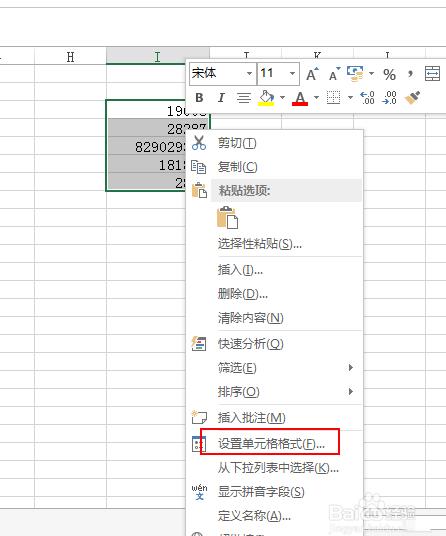Select column I header
Image resolution: width=446 pixels, height=536 pixels.
click(158, 56)
